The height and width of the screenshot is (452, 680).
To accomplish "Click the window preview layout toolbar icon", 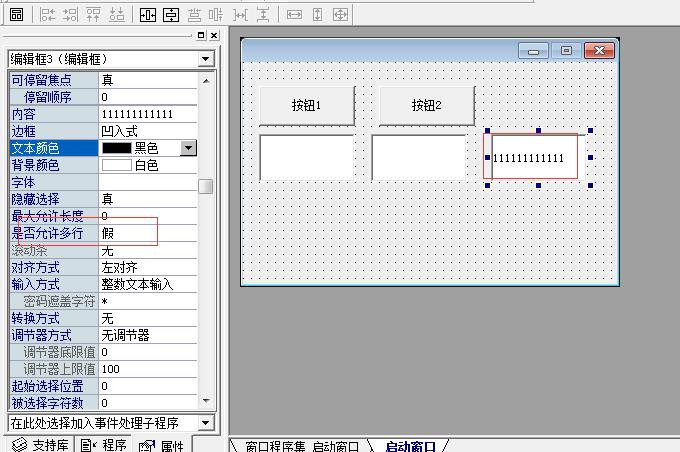I will (x=16, y=15).
